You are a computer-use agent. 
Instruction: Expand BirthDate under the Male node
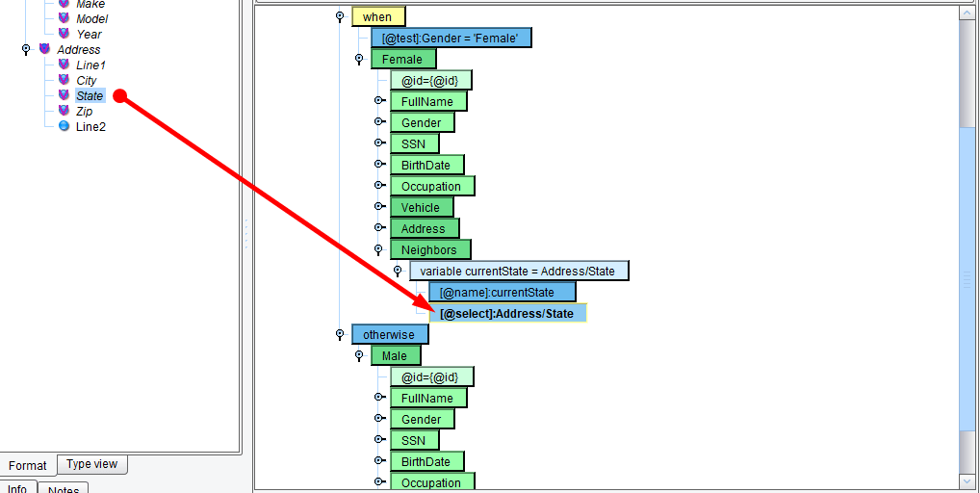pos(378,461)
